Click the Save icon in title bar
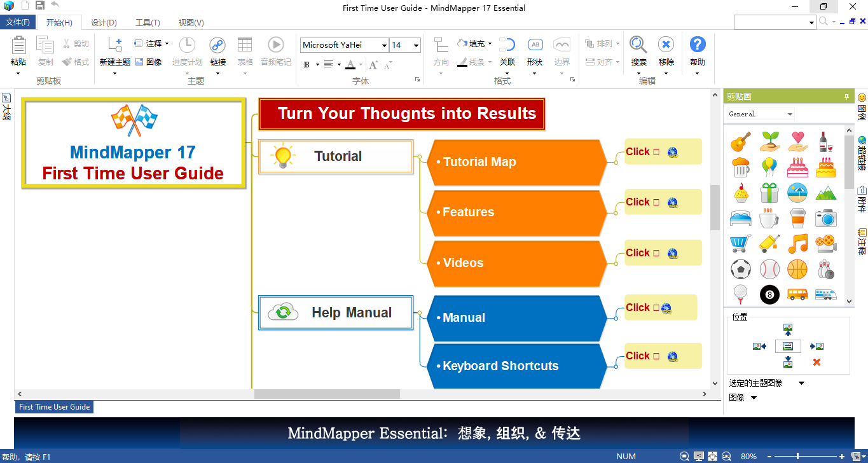Viewport: 868px width, 463px height. tap(40, 6)
